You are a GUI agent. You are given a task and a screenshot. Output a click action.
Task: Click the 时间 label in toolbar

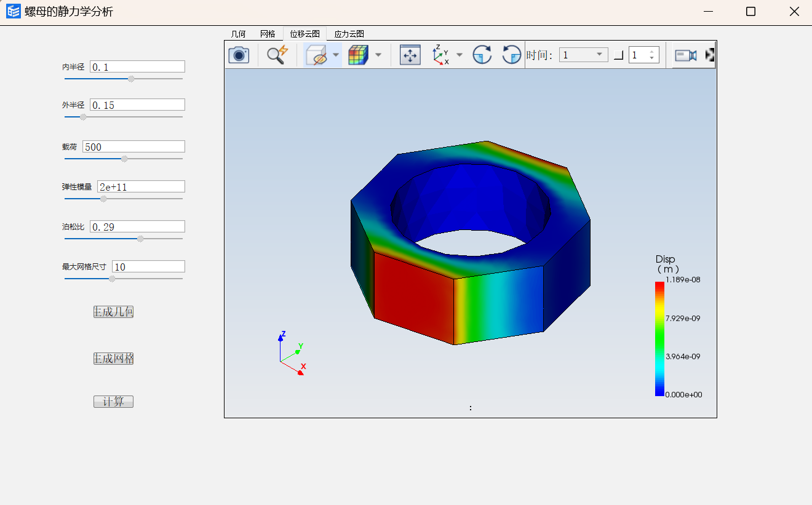pos(539,55)
